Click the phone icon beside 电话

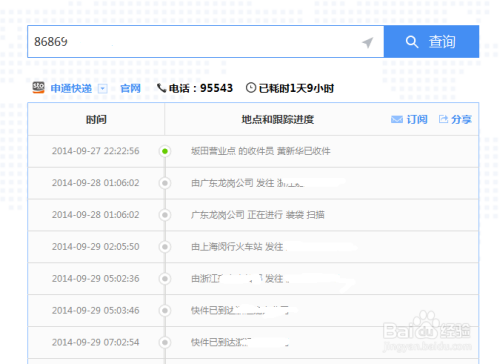tap(161, 88)
